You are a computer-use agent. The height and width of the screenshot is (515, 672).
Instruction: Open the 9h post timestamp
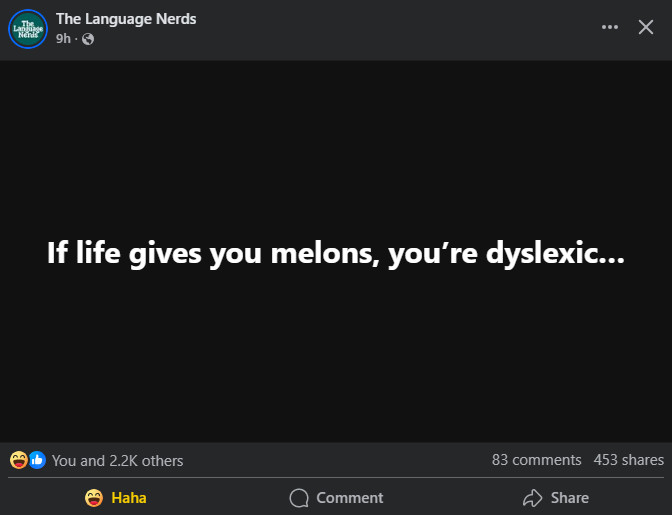(x=63, y=39)
